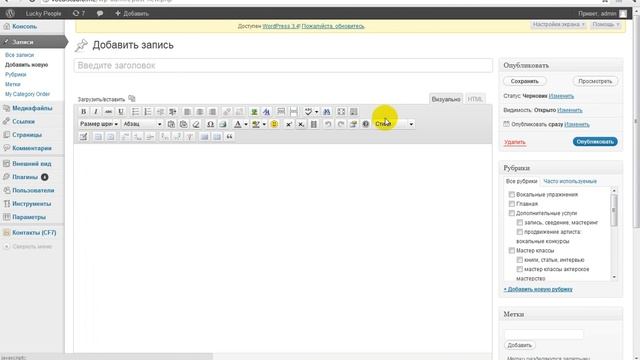Image resolution: width=640 pixels, height=360 pixels.
Task: Insert a bulleted list
Action: click(135, 111)
